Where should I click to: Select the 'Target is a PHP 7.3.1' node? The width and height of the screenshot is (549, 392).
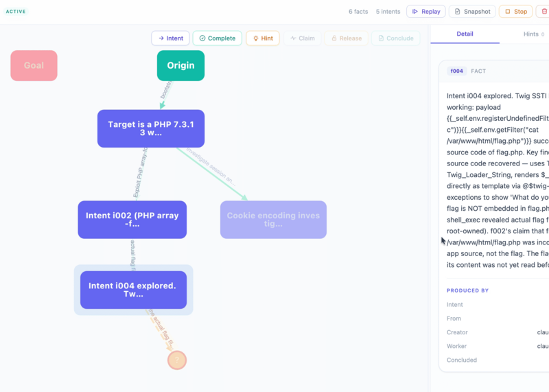click(x=151, y=128)
